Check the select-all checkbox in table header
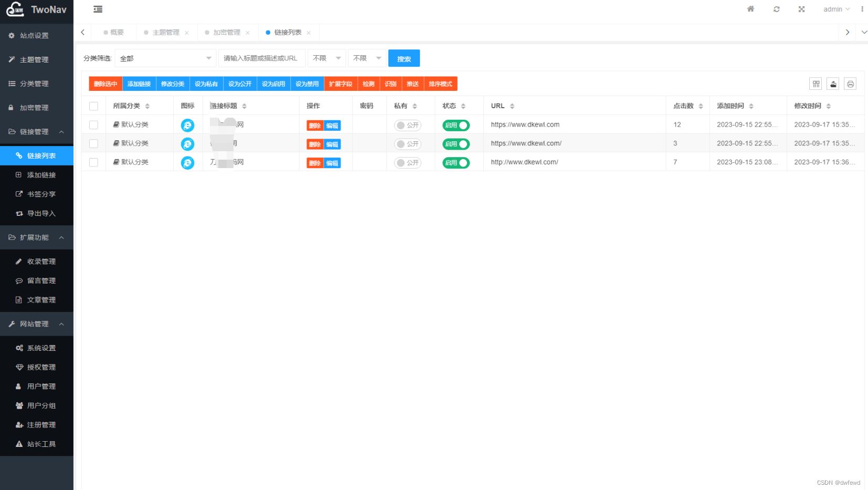 click(x=93, y=106)
